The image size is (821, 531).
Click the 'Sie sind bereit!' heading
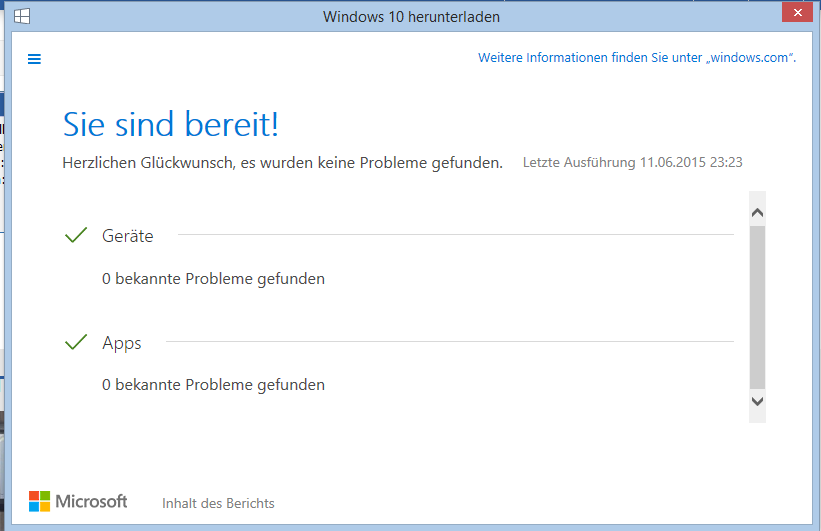pos(171,125)
